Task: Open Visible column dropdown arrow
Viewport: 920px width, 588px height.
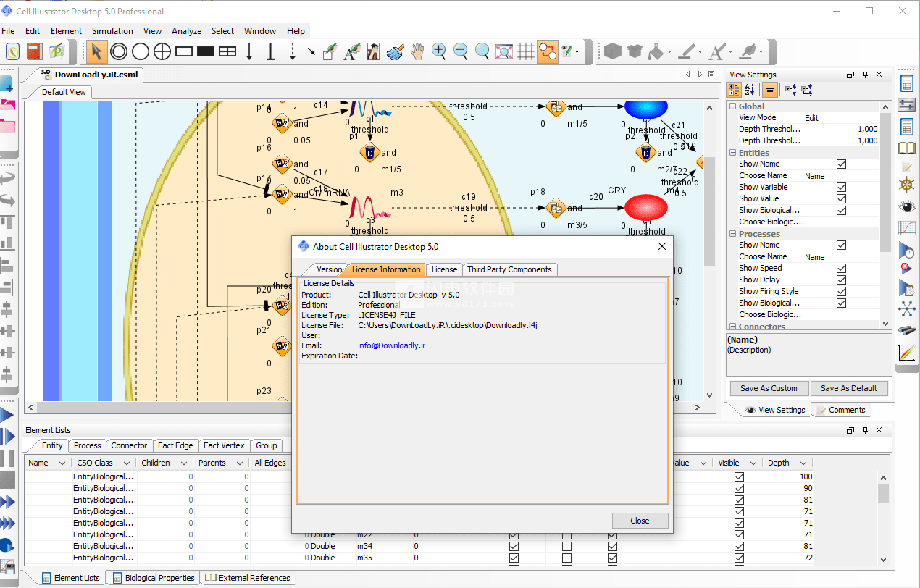Action: tap(752, 463)
